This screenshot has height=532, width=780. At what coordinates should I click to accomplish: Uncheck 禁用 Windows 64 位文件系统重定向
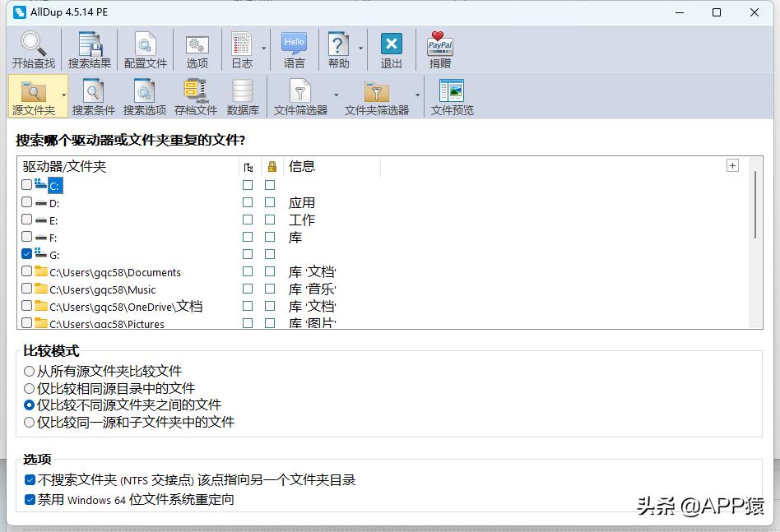[29, 500]
